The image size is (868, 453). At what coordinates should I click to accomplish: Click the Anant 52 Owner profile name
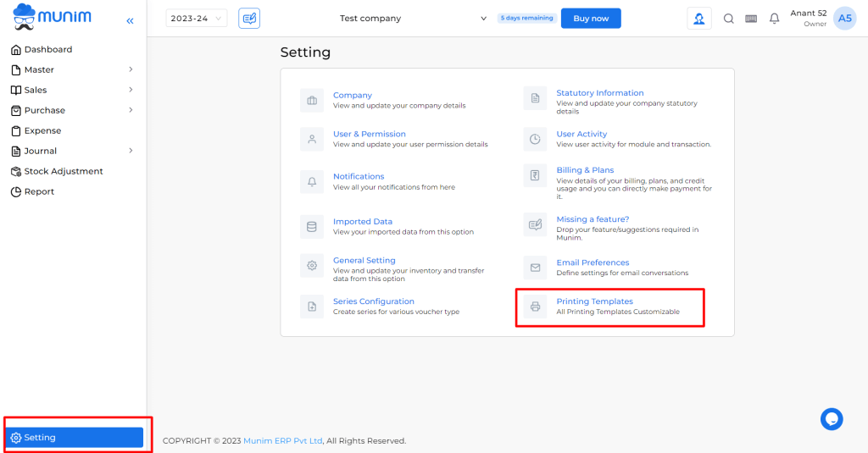click(808, 19)
